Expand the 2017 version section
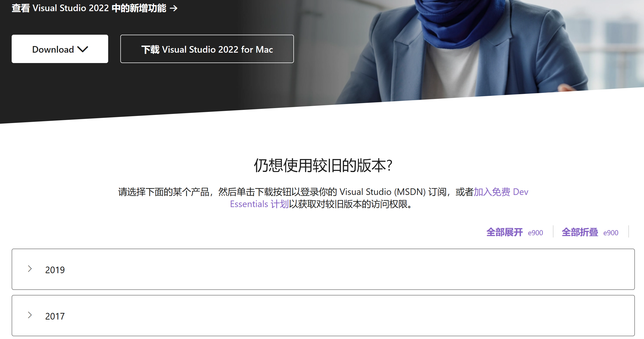 pyautogui.click(x=323, y=315)
